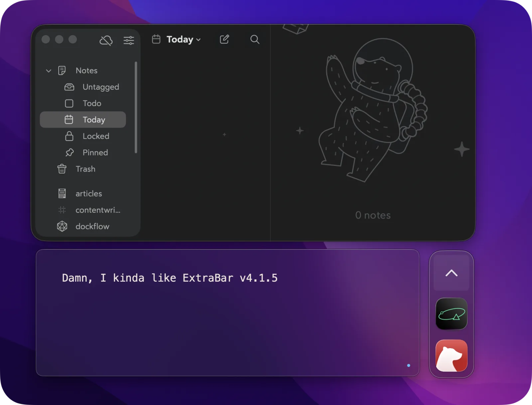Click the Todo checkbox icon in sidebar

[x=69, y=103]
